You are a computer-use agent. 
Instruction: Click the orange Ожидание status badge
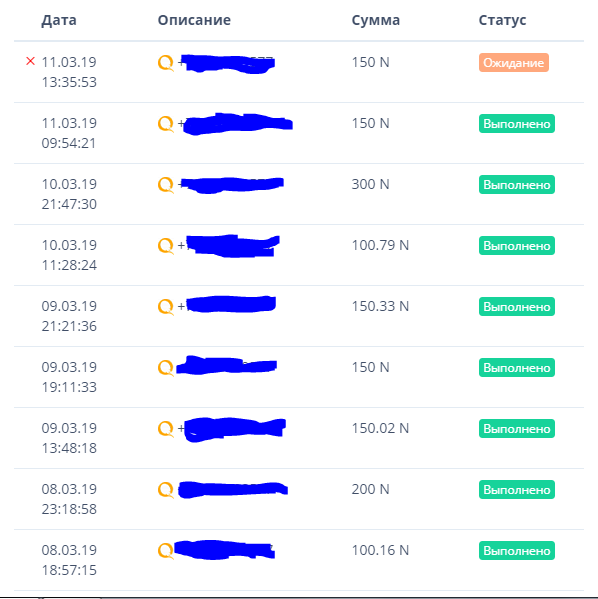(x=514, y=63)
